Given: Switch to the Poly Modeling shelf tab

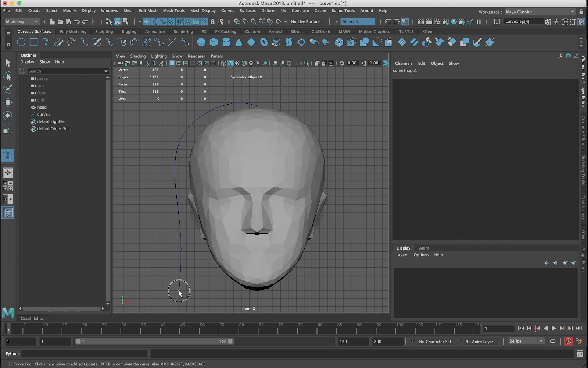Looking at the screenshot, I should [x=73, y=32].
